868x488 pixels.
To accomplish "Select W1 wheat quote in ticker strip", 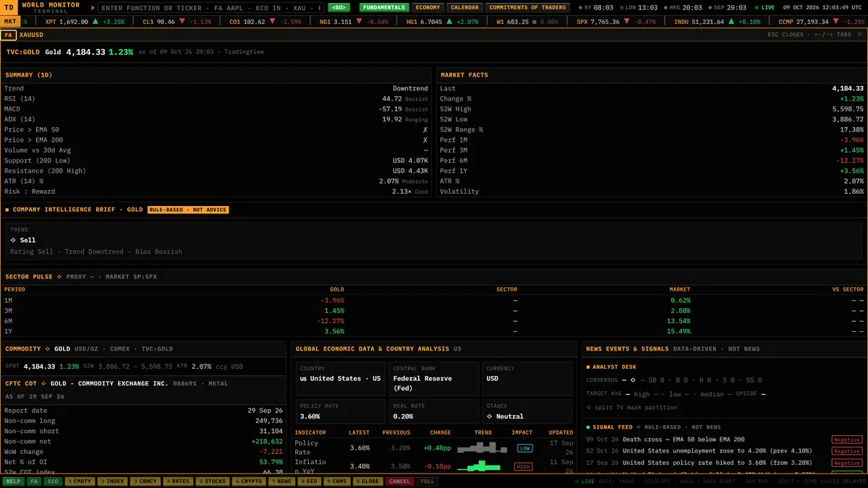I will [x=527, y=22].
